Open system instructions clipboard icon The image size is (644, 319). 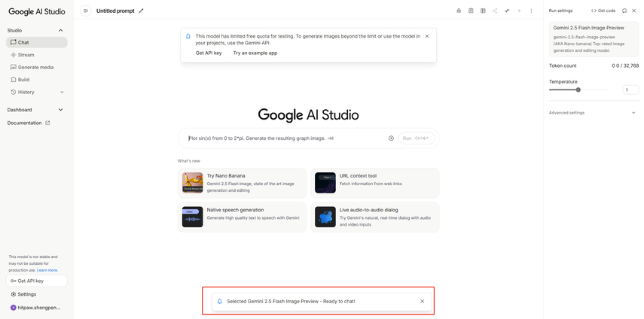click(x=471, y=11)
